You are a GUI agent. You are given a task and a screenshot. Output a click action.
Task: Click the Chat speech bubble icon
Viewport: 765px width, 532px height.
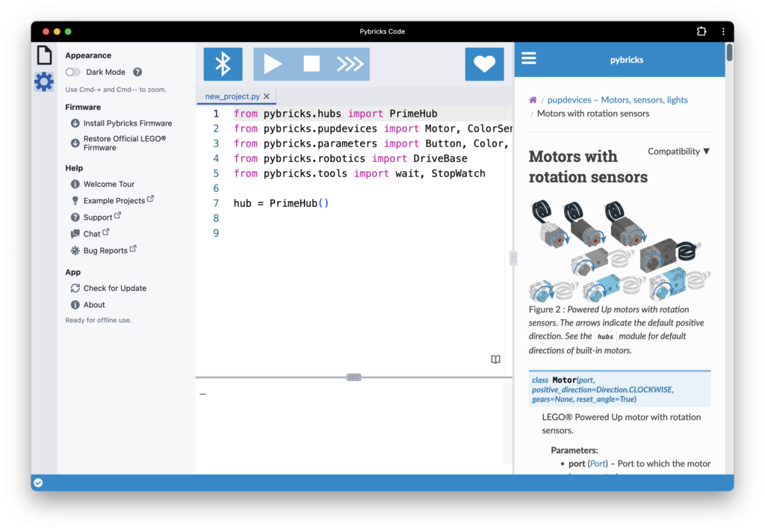[75, 234]
